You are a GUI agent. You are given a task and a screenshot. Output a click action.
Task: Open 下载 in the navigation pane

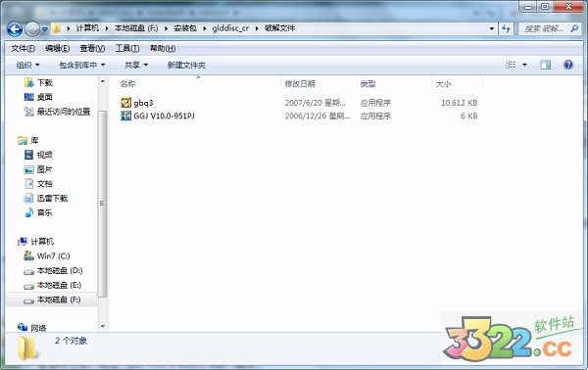pyautogui.click(x=45, y=82)
